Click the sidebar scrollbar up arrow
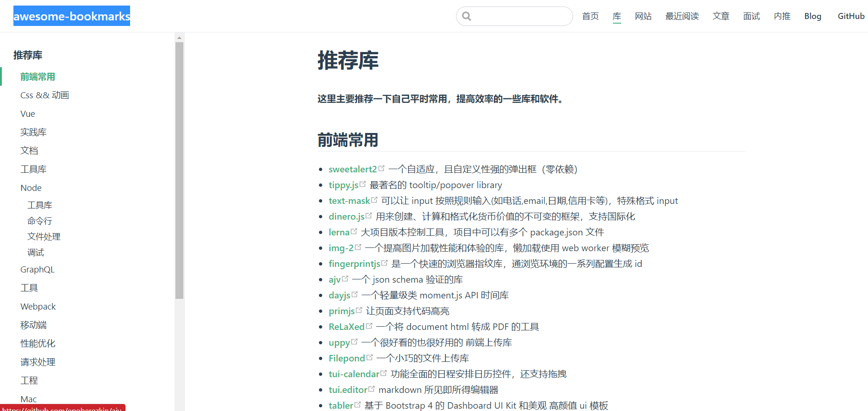 point(180,37)
